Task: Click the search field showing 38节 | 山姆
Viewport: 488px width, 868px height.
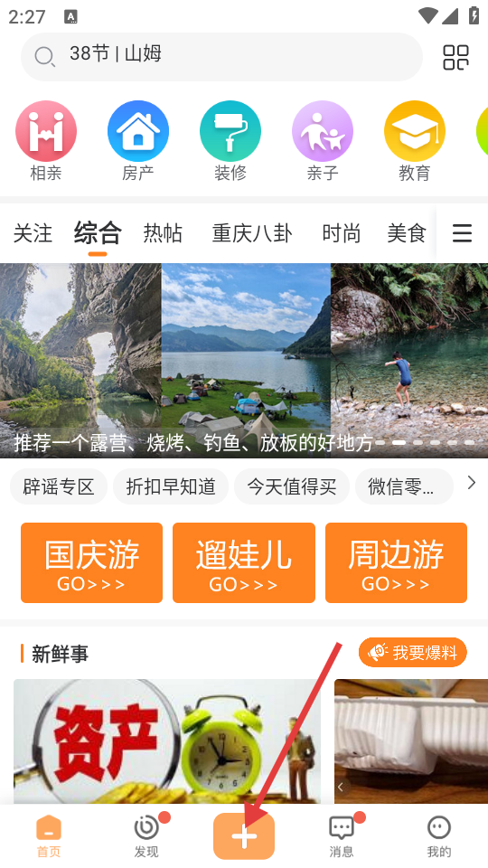Action: point(222,56)
